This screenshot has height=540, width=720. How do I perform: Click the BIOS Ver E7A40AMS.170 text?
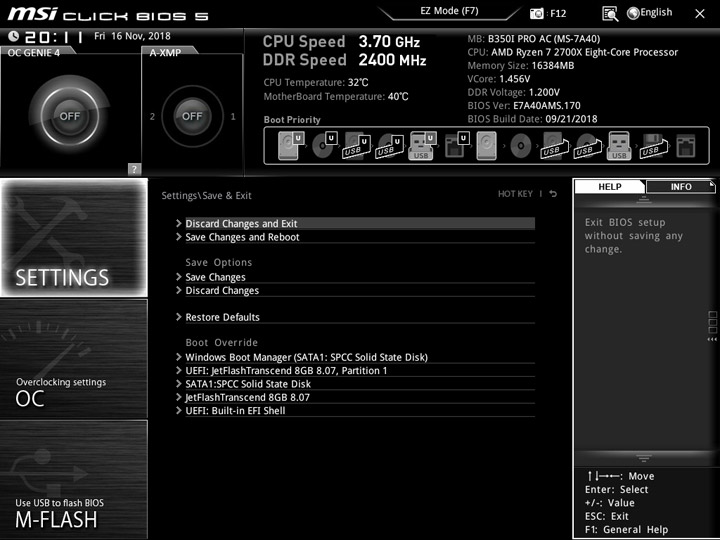(x=524, y=106)
